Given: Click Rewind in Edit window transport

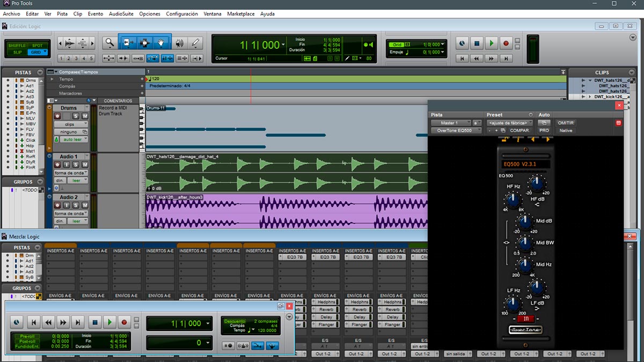Looking at the screenshot, I should [x=477, y=58].
